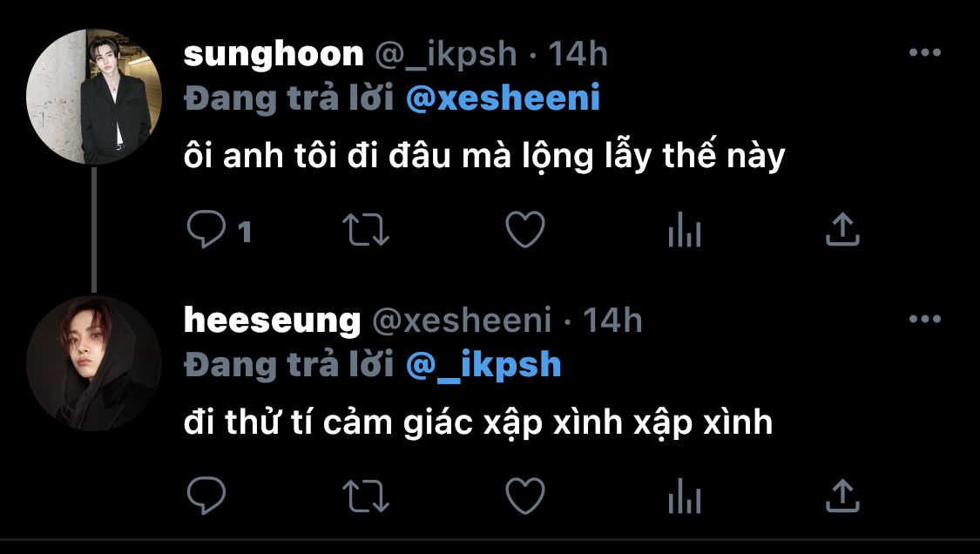Image resolution: width=980 pixels, height=554 pixels.
Task: Open heeseung's profile picture
Action: coord(94,363)
